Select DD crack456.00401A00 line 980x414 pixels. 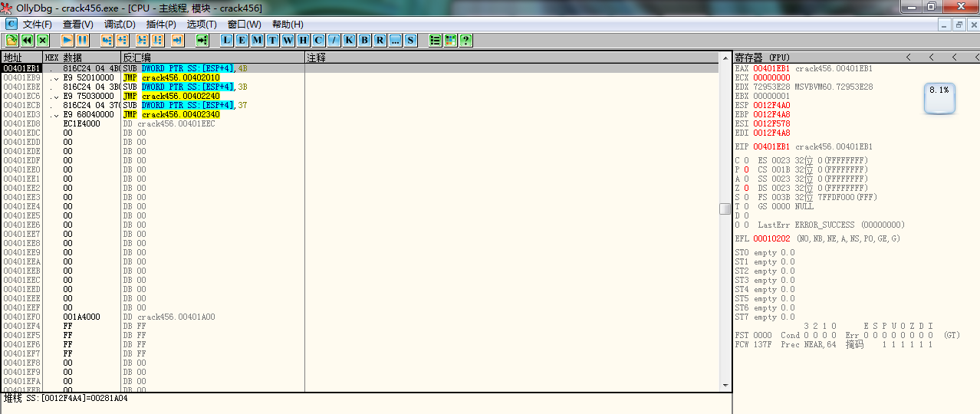[x=169, y=317]
